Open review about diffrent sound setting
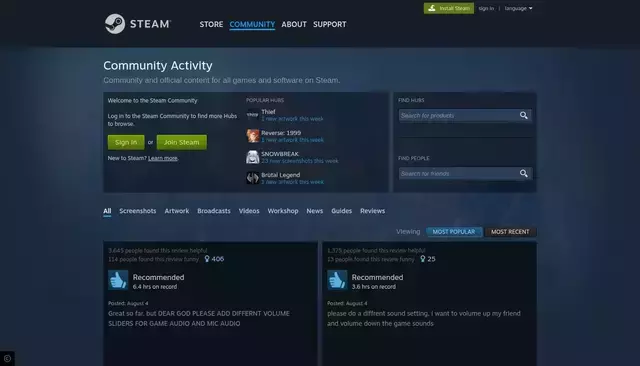This screenshot has height=366, width=640. (424, 318)
